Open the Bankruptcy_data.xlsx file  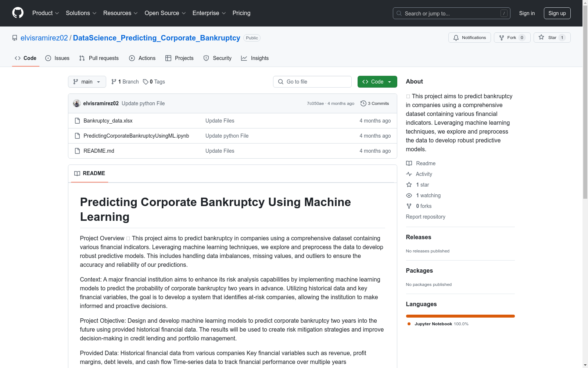pos(108,121)
